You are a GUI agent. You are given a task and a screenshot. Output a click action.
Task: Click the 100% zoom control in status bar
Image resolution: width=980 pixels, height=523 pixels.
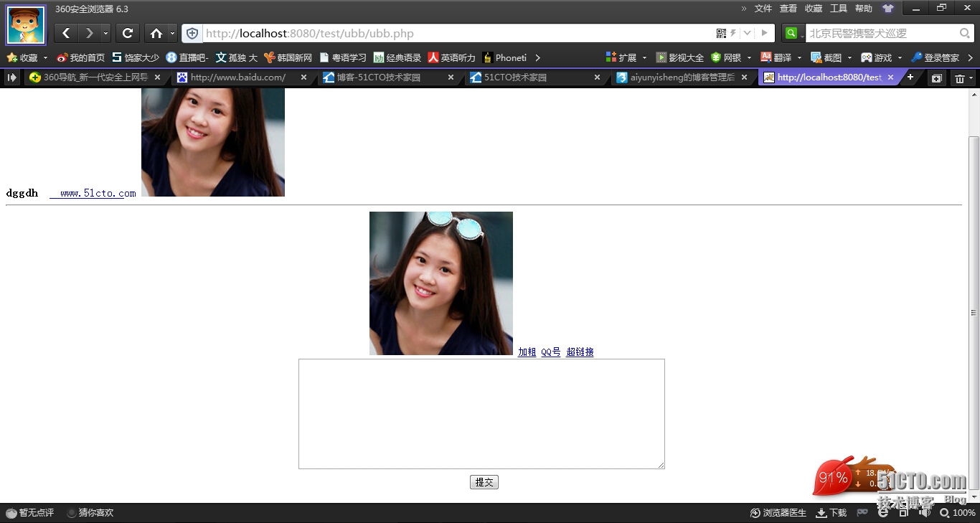(958, 513)
